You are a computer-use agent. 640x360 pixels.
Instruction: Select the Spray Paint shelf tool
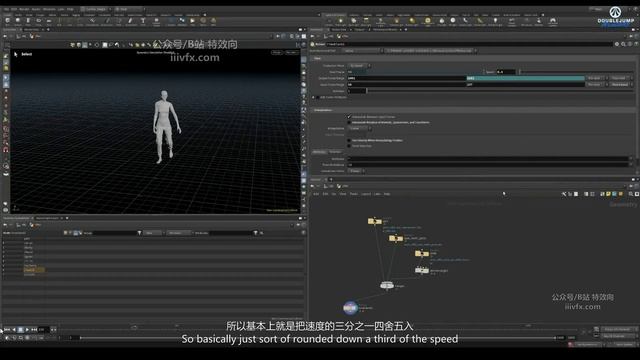pyautogui.click(x=130, y=21)
